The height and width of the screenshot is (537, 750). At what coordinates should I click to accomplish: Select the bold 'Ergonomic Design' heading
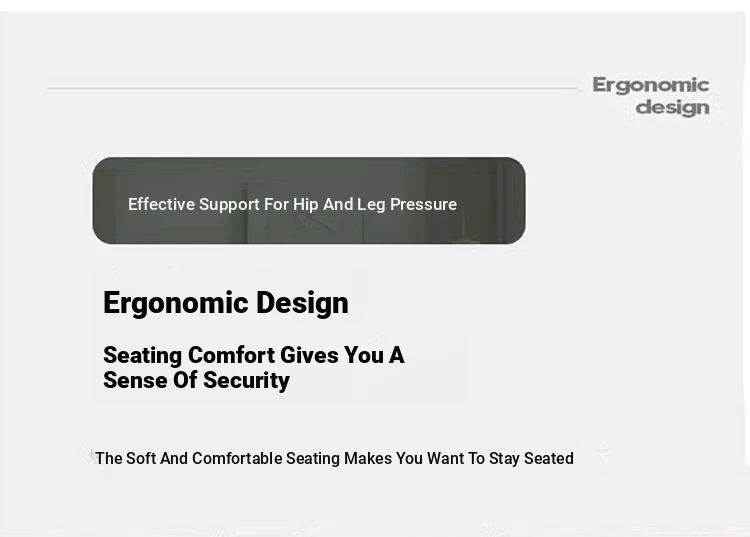(226, 303)
